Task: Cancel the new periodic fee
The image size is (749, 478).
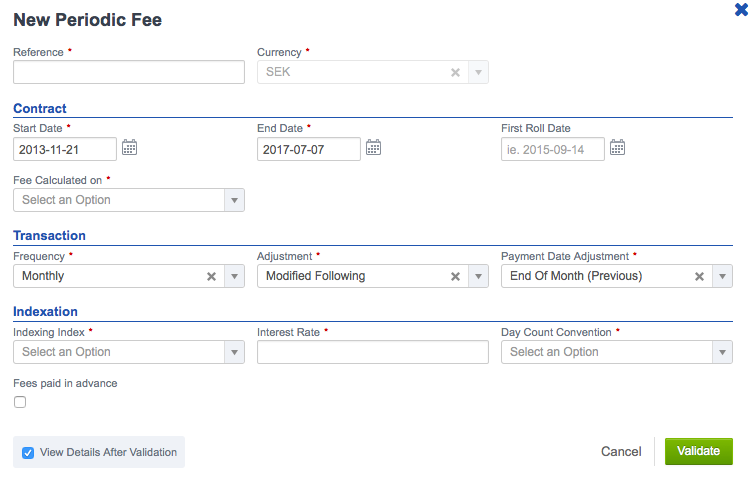Action: tap(621, 451)
